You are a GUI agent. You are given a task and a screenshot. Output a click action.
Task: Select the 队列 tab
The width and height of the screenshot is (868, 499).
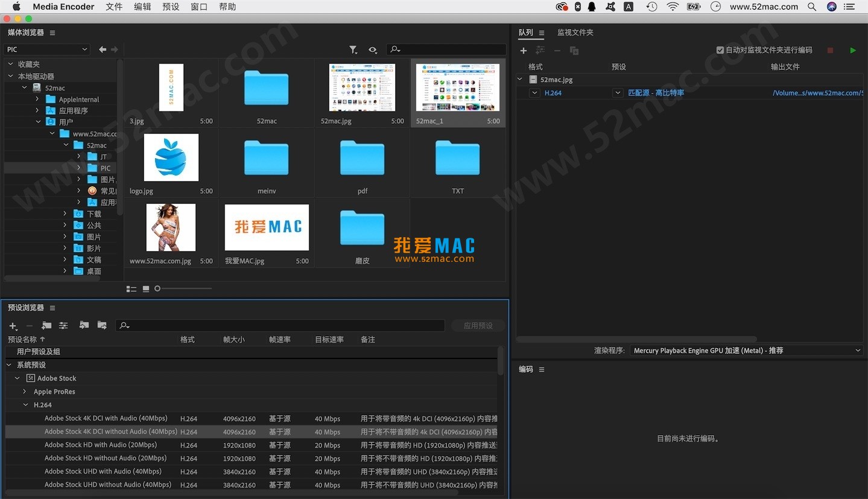click(526, 33)
